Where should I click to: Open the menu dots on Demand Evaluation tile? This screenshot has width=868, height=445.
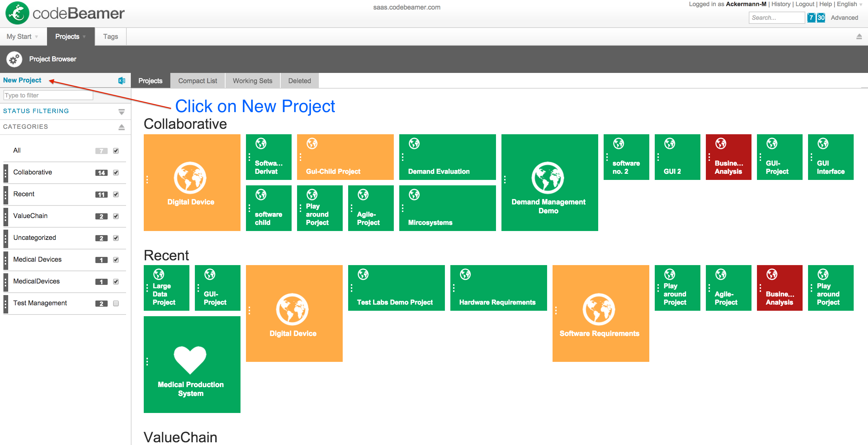coord(403,157)
